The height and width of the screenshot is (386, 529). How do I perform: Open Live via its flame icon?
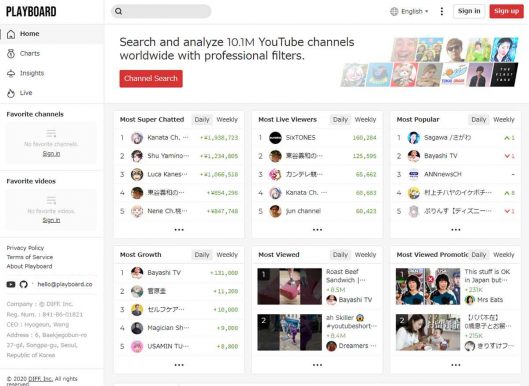[x=11, y=93]
